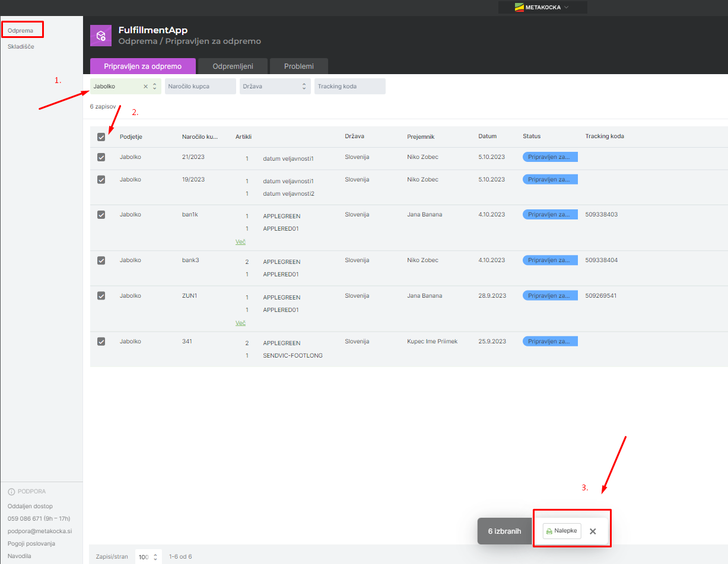Click status badge in order 341 row
Screen dimensions: 728x564
pos(550,342)
